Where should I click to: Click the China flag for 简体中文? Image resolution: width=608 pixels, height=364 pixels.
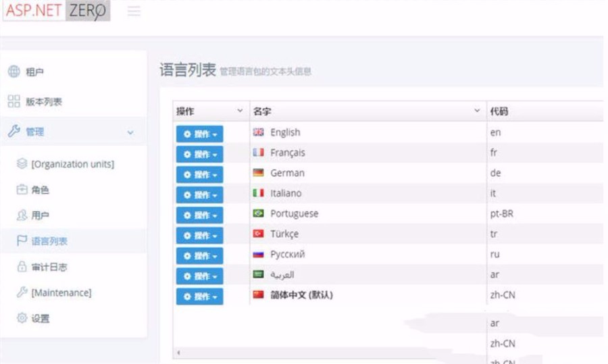click(258, 294)
